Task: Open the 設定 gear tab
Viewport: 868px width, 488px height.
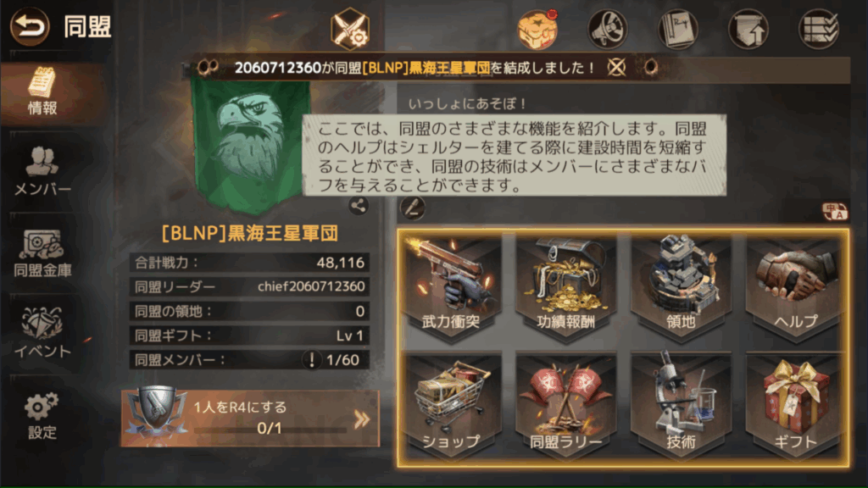Action: [42, 416]
